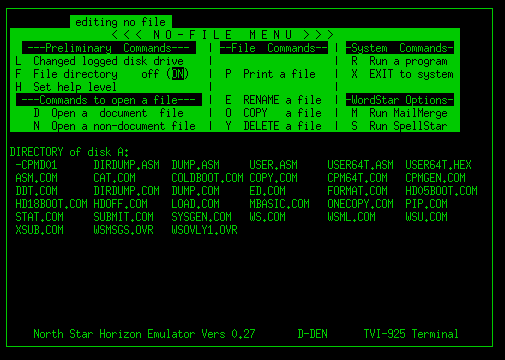Click the 'Commands to open a file' header
505x360 pixels.
[x=109, y=100]
